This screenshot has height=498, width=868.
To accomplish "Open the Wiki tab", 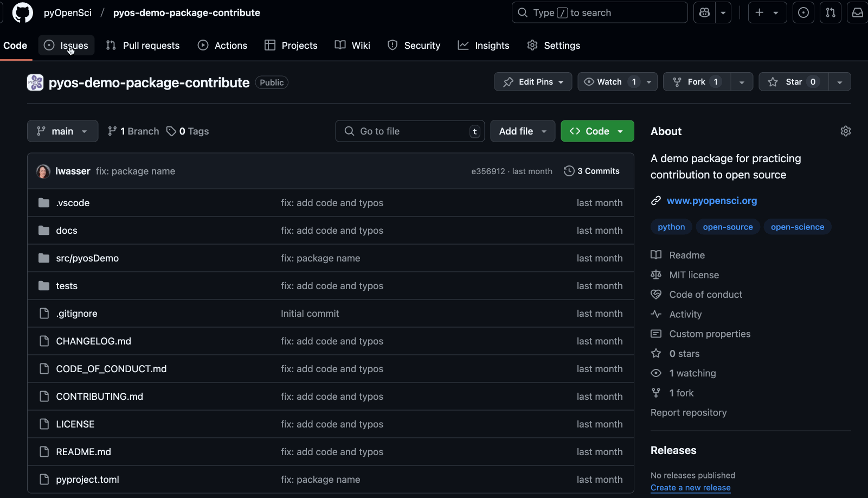I will pyautogui.click(x=352, y=46).
